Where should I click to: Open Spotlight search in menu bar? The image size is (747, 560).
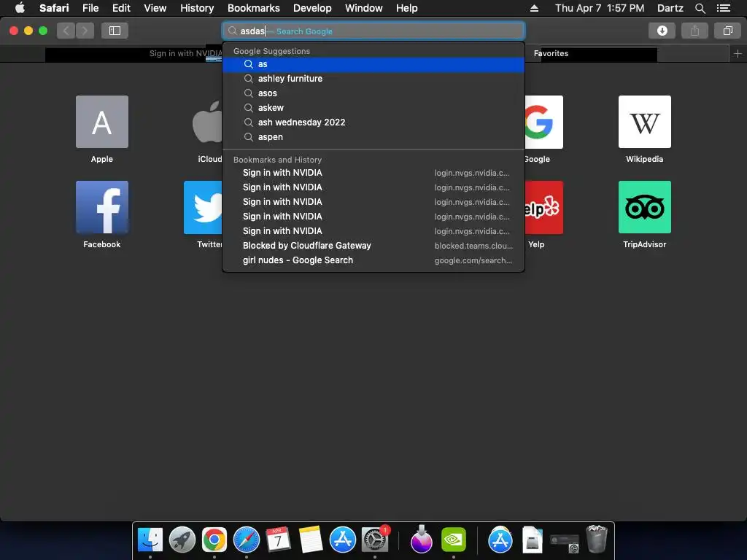pos(700,8)
